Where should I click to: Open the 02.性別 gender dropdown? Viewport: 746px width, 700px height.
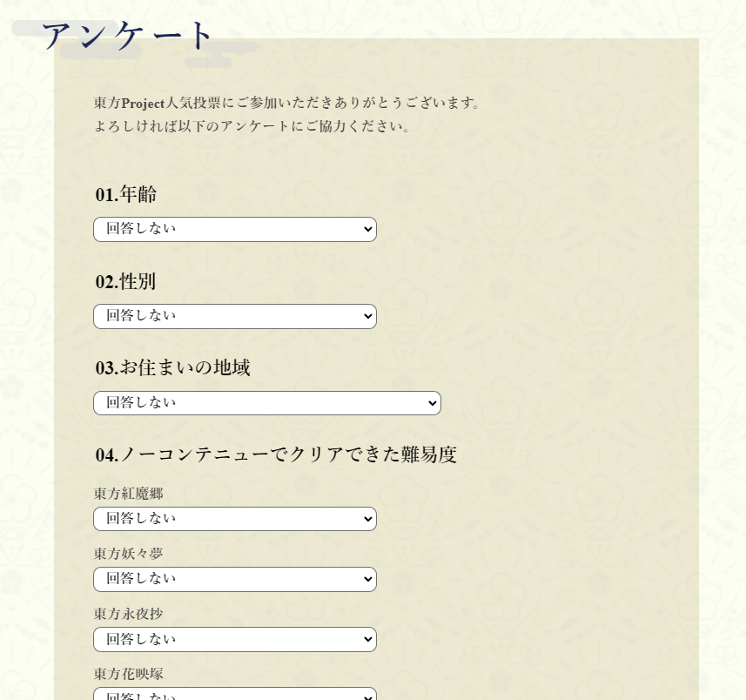pyautogui.click(x=234, y=316)
